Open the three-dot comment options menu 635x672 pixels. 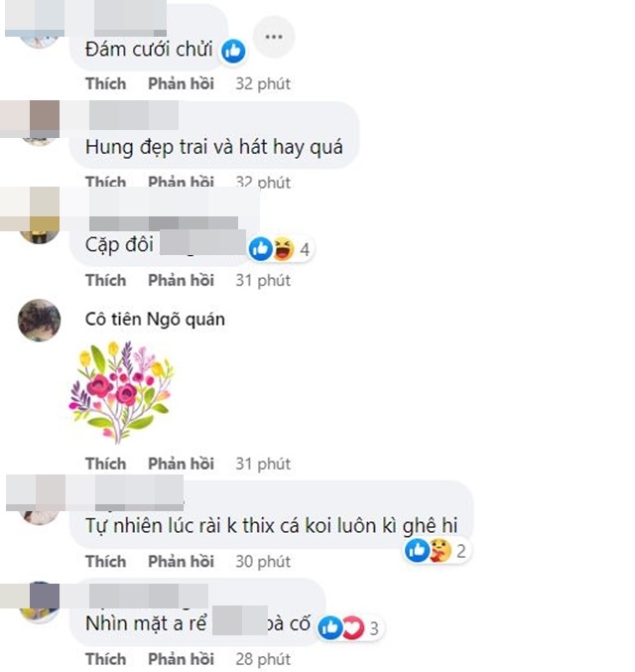[274, 37]
